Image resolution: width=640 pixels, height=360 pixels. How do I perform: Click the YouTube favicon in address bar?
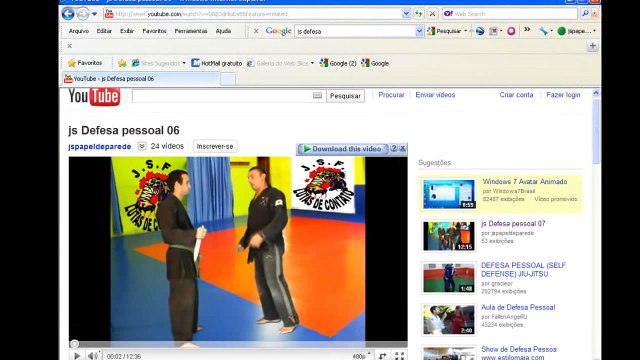[109, 14]
